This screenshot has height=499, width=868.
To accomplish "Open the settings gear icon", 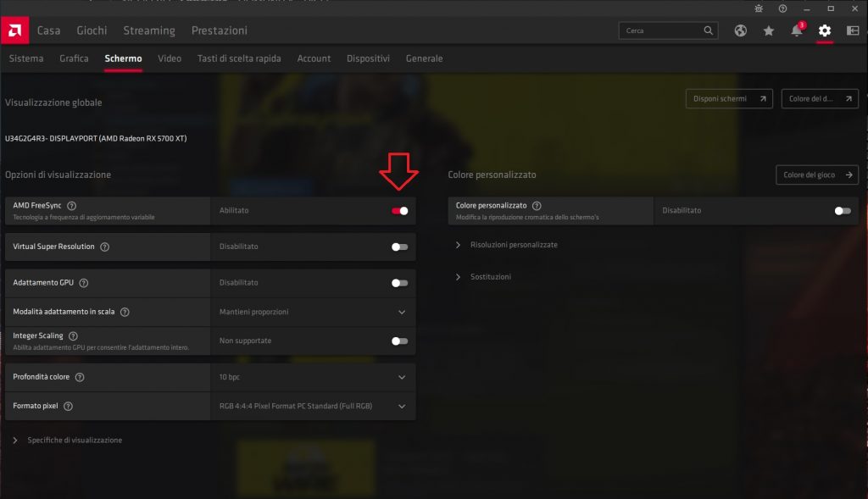I will click(x=824, y=30).
